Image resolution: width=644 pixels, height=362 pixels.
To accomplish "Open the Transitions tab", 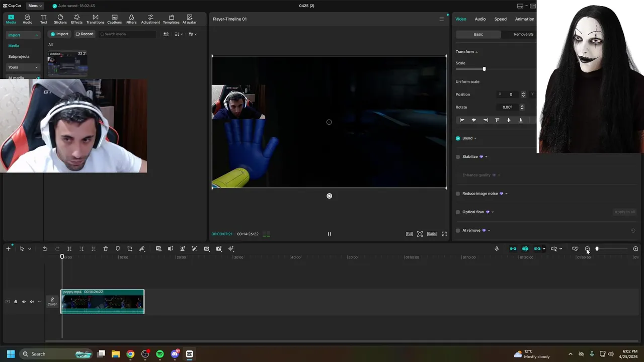I will click(x=95, y=19).
